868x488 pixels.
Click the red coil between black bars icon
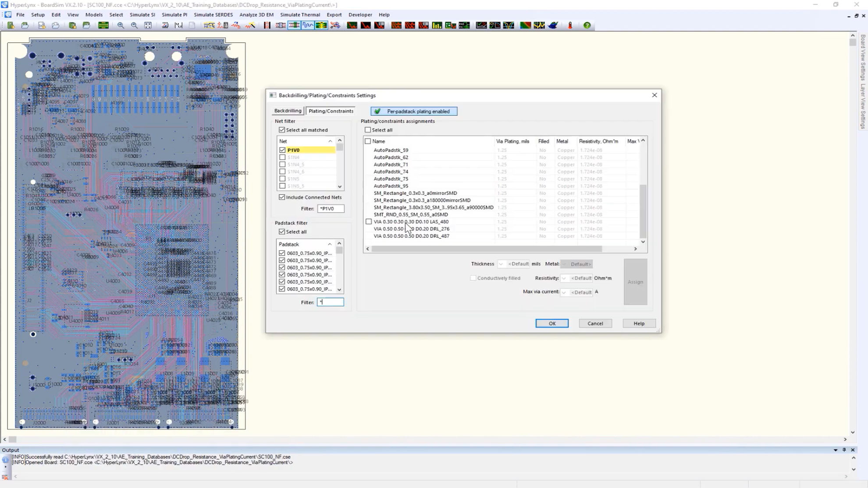pos(267,25)
